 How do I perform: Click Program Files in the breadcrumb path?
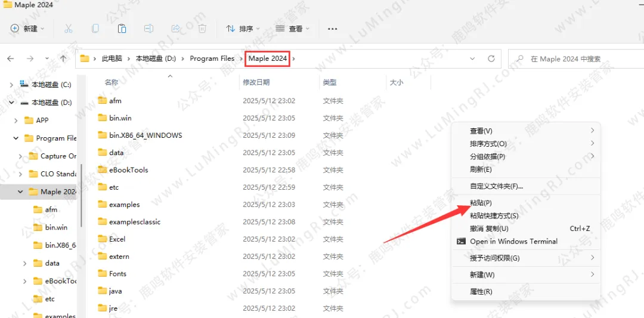(x=212, y=58)
